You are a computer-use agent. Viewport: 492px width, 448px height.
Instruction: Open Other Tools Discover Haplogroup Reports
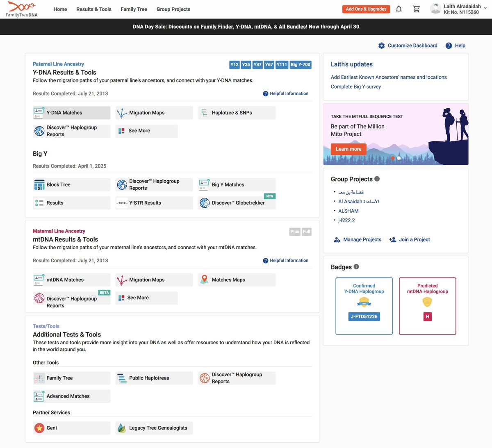point(237,378)
